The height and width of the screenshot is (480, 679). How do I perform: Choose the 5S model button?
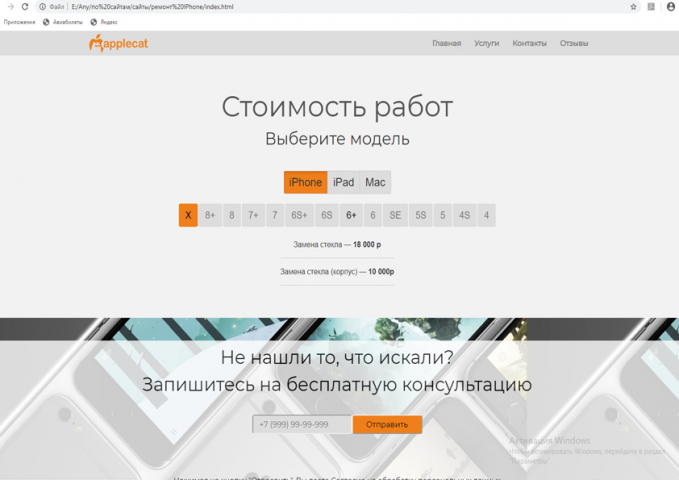pyautogui.click(x=420, y=215)
